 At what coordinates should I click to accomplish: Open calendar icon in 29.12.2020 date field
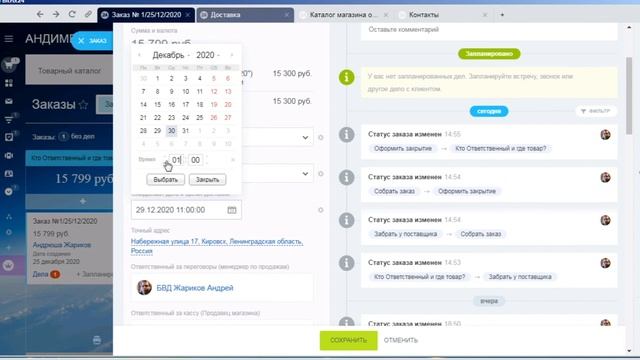232,210
